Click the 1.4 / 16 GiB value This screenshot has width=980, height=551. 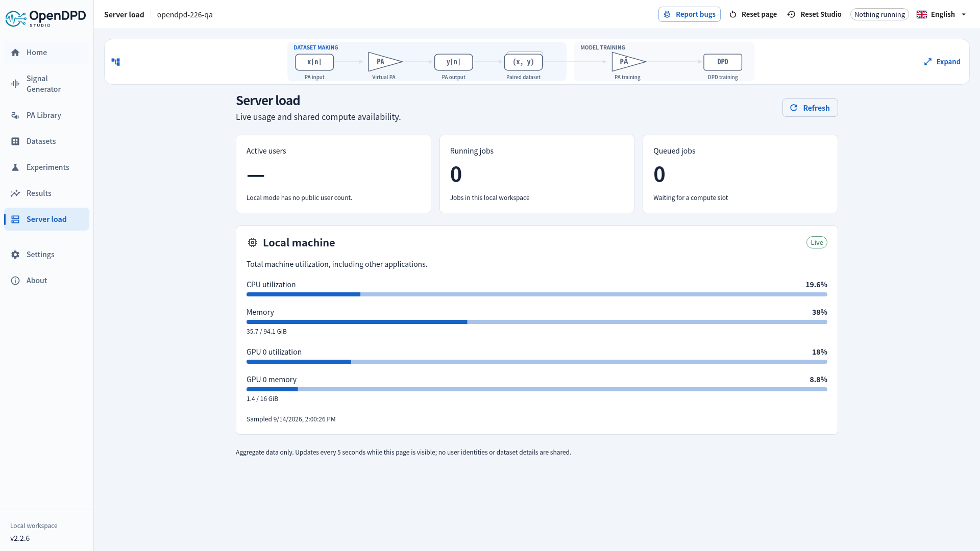[x=262, y=398]
